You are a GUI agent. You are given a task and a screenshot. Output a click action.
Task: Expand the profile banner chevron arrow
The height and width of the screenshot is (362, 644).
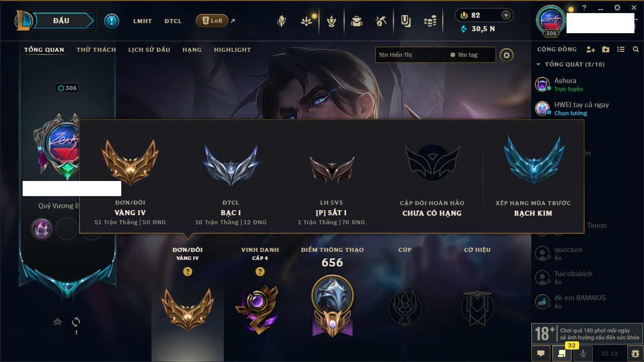pyautogui.click(x=58, y=322)
